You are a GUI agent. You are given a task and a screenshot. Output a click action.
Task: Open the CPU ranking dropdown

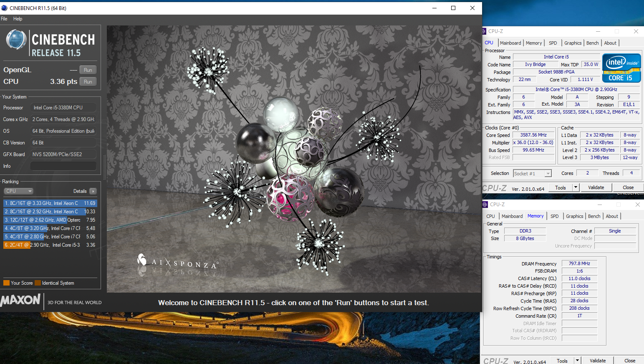coord(18,191)
